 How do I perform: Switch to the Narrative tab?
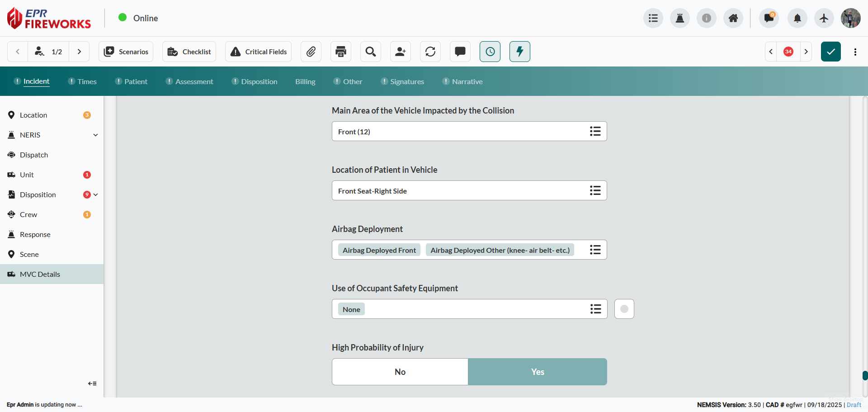point(467,81)
